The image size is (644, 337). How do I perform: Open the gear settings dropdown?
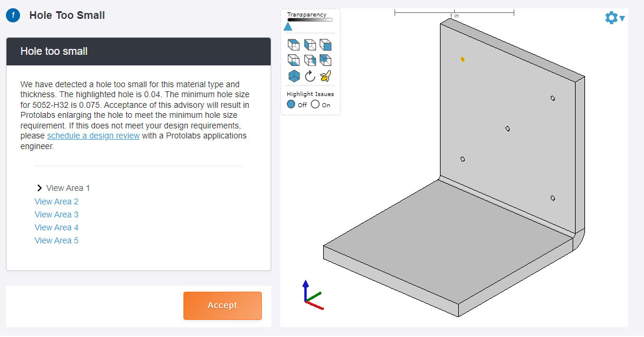(x=614, y=18)
